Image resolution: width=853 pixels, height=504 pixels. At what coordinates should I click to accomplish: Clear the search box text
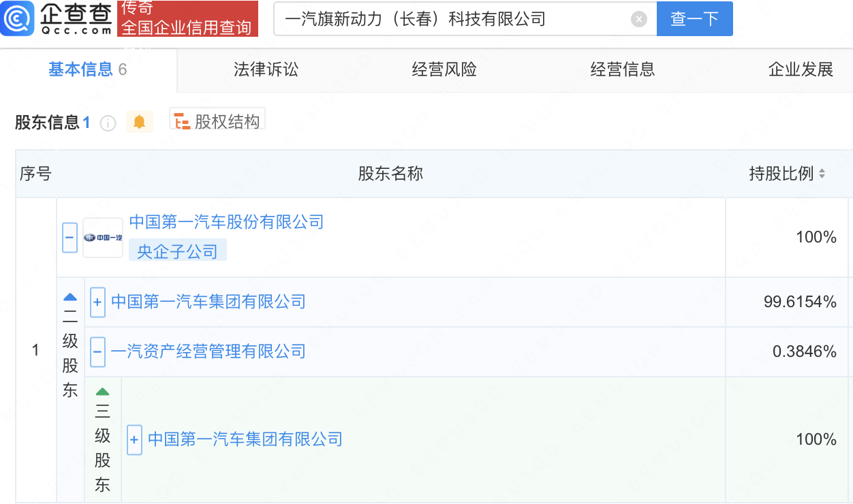pyautogui.click(x=639, y=19)
